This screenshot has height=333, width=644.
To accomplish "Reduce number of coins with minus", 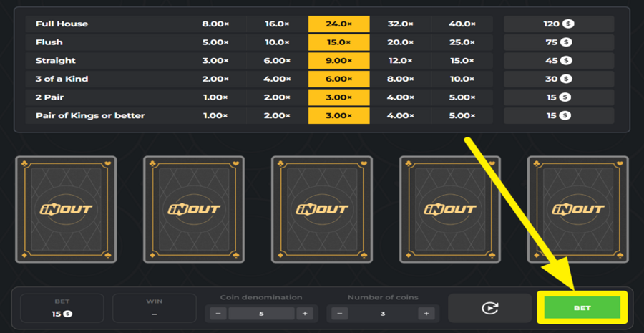I will tap(341, 314).
